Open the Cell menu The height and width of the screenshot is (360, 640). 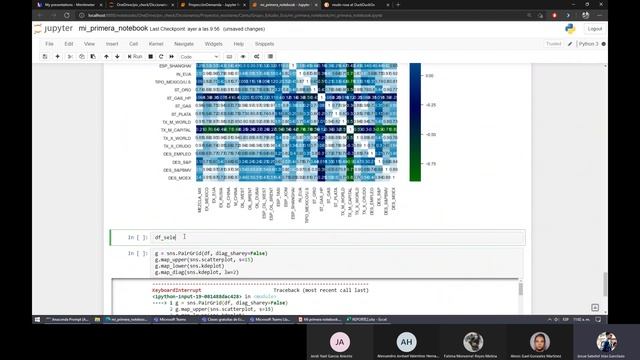tap(133, 44)
